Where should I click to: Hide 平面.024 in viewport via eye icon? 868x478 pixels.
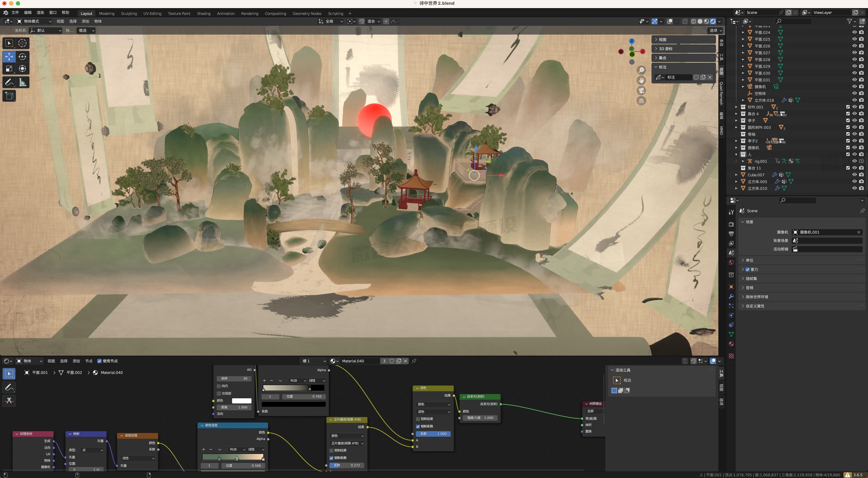(854, 33)
